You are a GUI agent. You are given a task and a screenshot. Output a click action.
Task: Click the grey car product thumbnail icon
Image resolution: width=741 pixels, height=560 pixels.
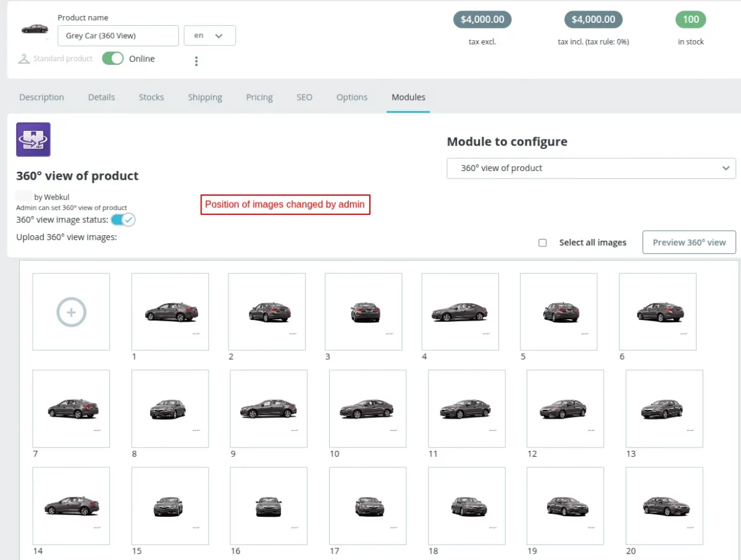point(35,29)
